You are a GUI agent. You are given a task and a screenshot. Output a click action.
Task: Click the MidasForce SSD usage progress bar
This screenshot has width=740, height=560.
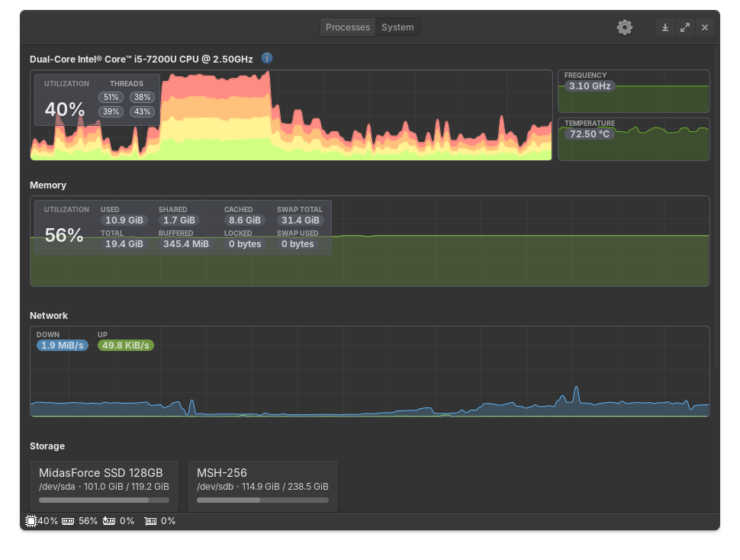point(104,500)
